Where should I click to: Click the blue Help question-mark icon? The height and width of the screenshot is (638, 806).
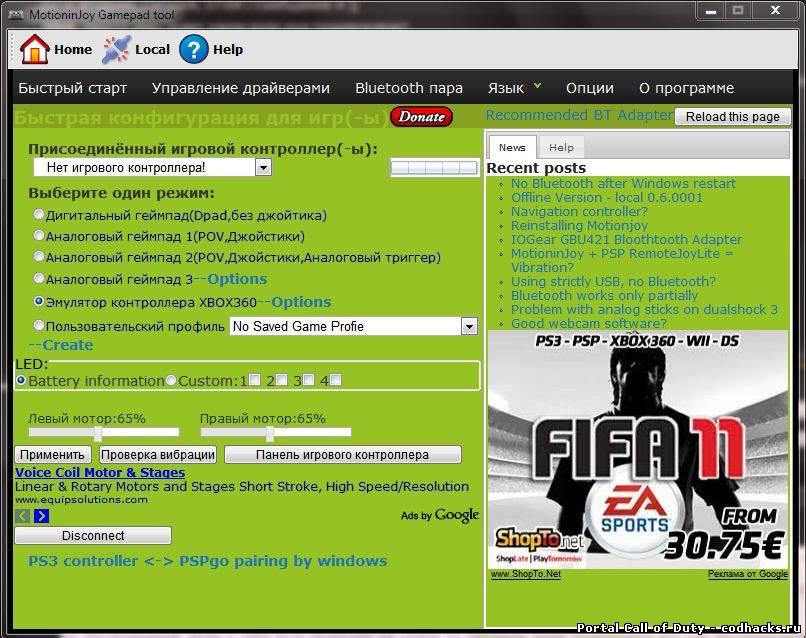pyautogui.click(x=194, y=49)
